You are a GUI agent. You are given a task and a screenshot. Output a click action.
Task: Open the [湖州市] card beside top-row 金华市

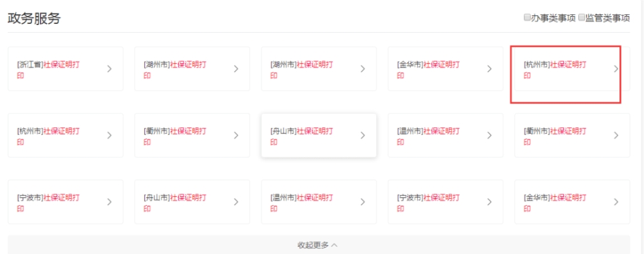coord(319,69)
